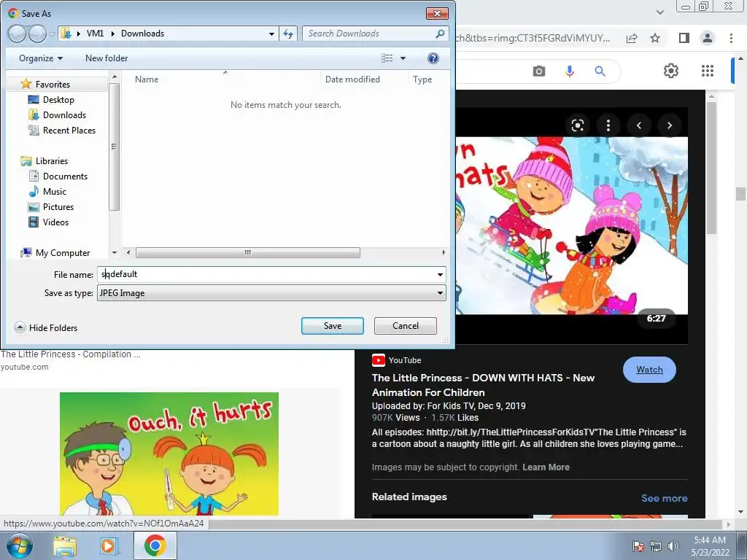Open the Windows Start button
The image size is (747, 560).
point(20,545)
